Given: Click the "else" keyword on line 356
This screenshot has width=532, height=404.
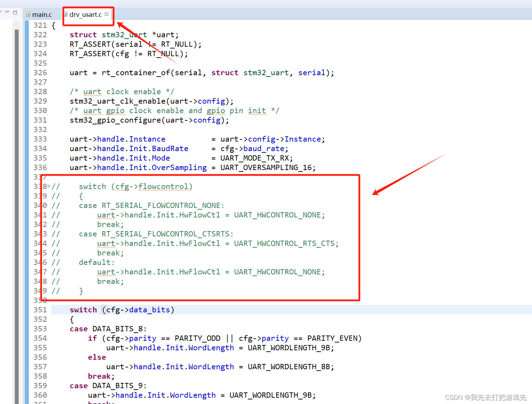Looking at the screenshot, I should (x=97, y=357).
